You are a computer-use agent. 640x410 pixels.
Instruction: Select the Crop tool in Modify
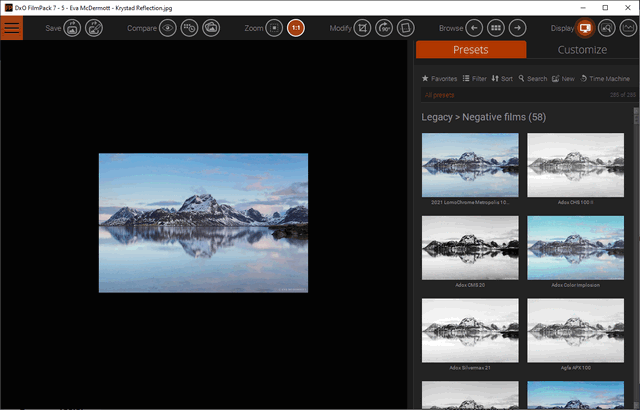(x=361, y=27)
